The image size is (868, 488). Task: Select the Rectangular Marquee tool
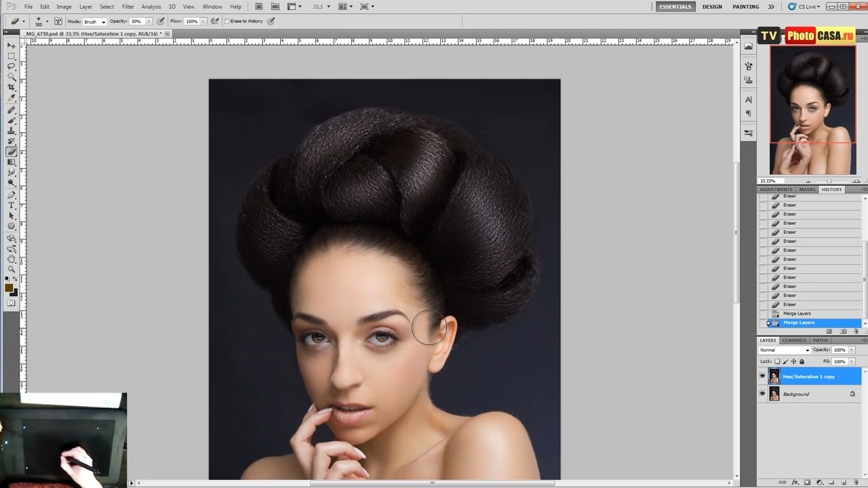click(x=12, y=56)
